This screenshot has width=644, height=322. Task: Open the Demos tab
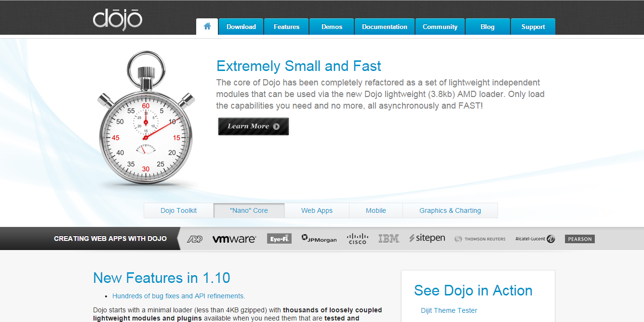pyautogui.click(x=332, y=27)
